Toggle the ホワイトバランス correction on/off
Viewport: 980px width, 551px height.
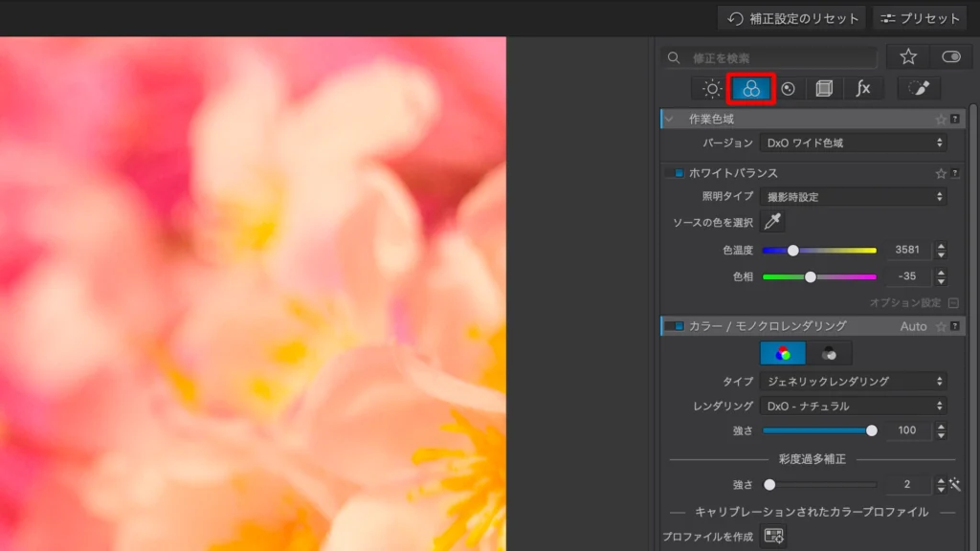676,173
